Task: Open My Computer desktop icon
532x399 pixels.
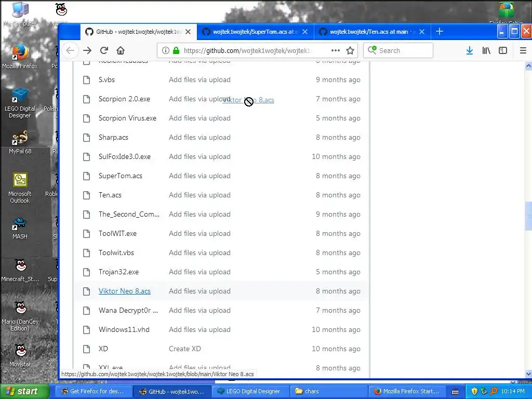Action: pos(20,14)
